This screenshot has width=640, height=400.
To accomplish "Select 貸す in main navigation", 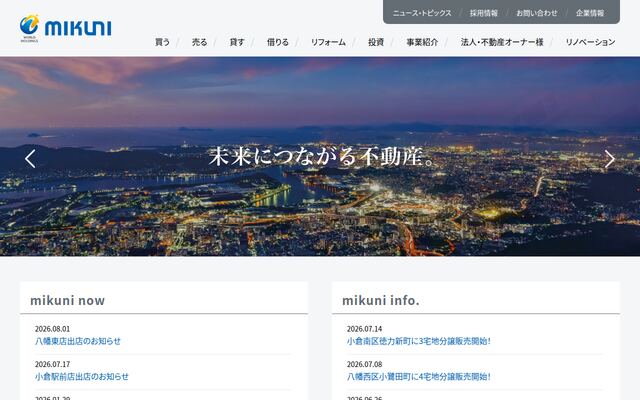I will point(237,42).
